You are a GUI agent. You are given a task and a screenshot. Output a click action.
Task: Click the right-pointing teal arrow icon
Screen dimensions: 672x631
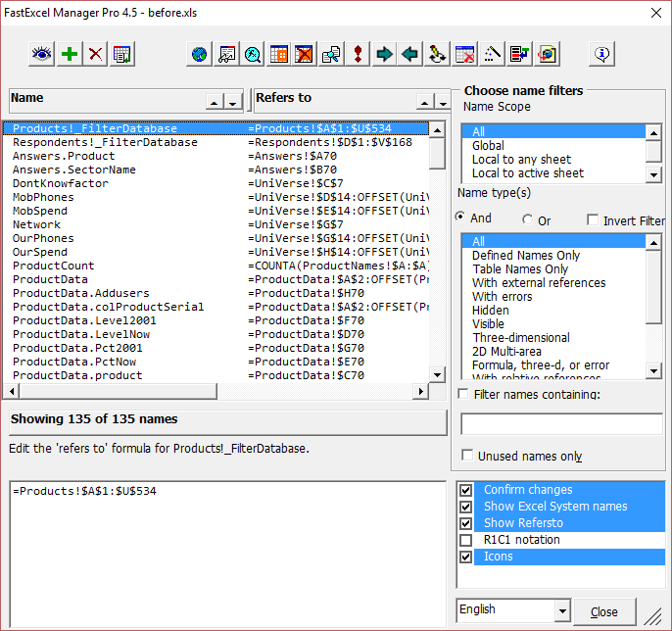click(384, 54)
